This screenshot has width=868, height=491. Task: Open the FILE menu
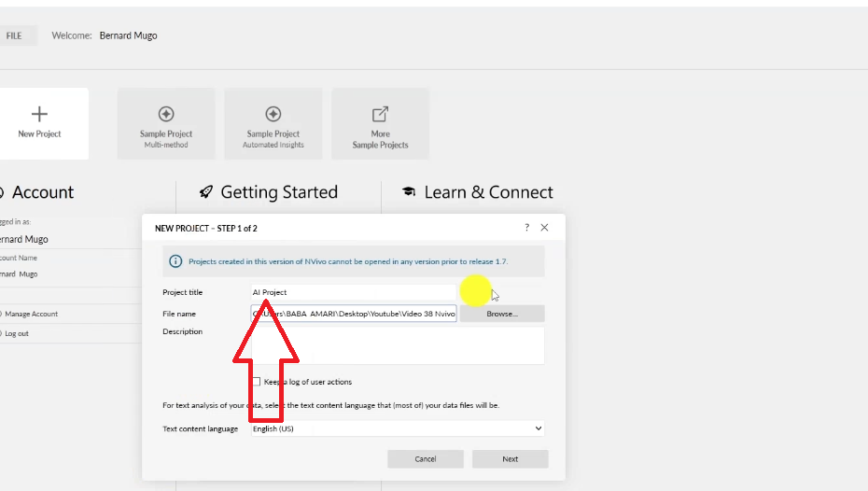point(15,35)
